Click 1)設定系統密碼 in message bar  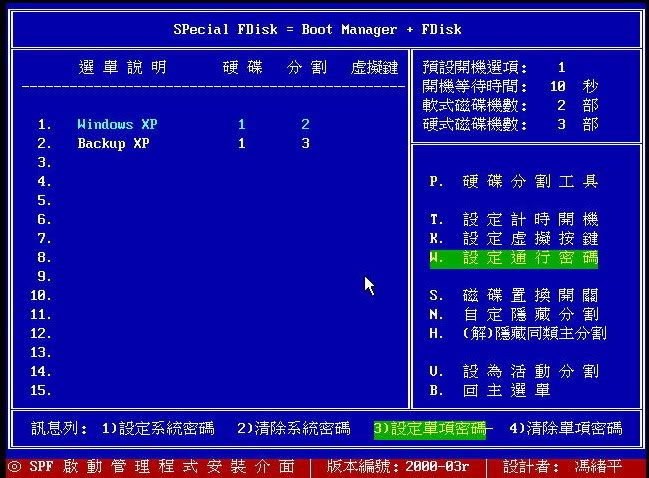click(x=158, y=428)
